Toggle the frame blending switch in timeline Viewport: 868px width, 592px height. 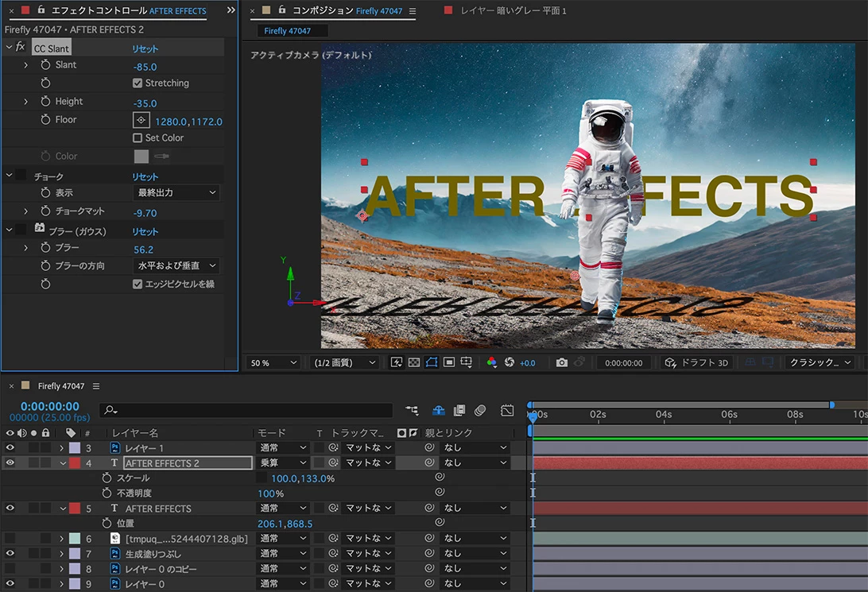point(459,410)
